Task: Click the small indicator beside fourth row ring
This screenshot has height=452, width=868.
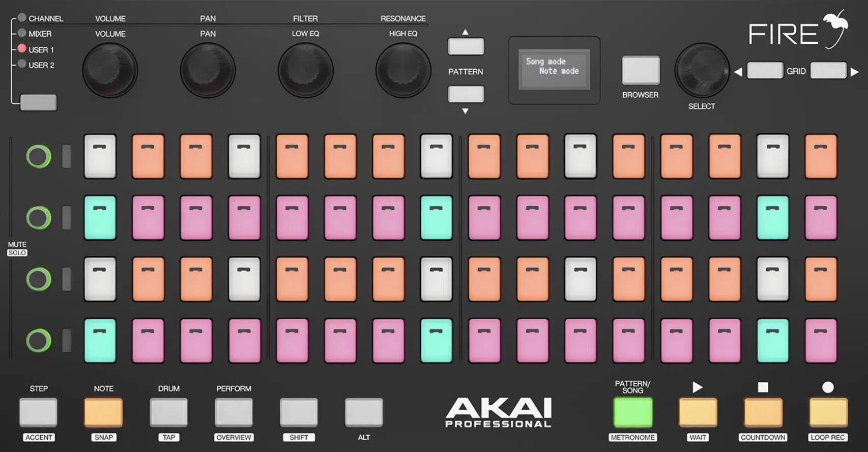Action: 66,341
